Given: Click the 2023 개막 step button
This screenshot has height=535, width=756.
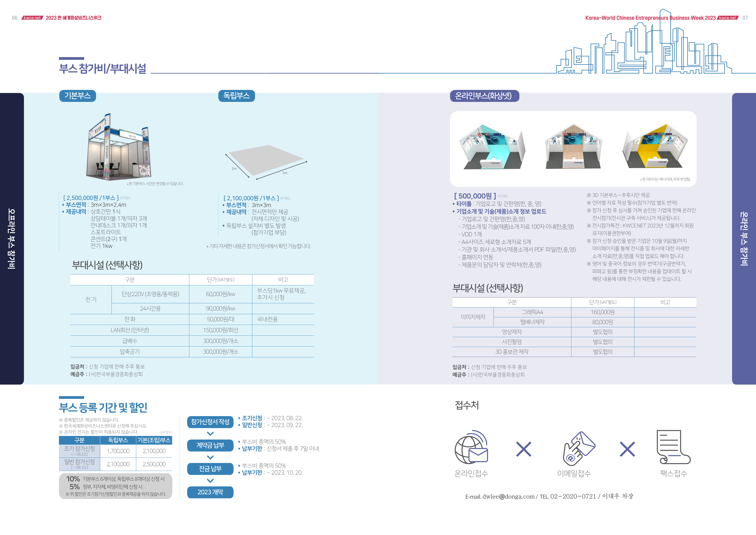Looking at the screenshot, I should click(x=210, y=492).
